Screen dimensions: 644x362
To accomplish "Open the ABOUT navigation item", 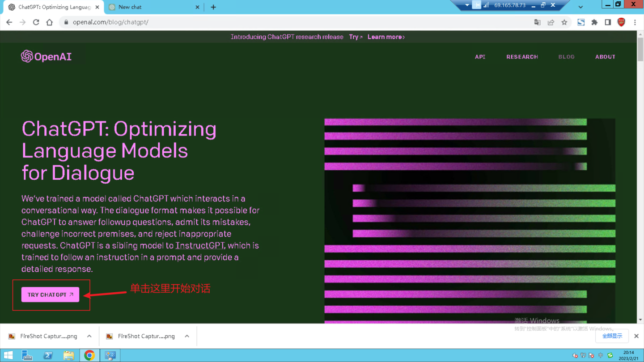I will [x=605, y=57].
